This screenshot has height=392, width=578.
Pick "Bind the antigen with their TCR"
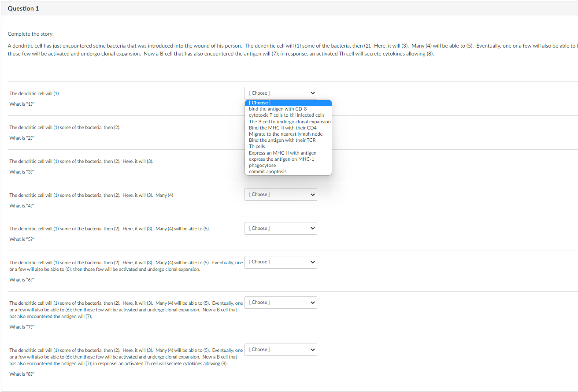[x=288, y=140]
